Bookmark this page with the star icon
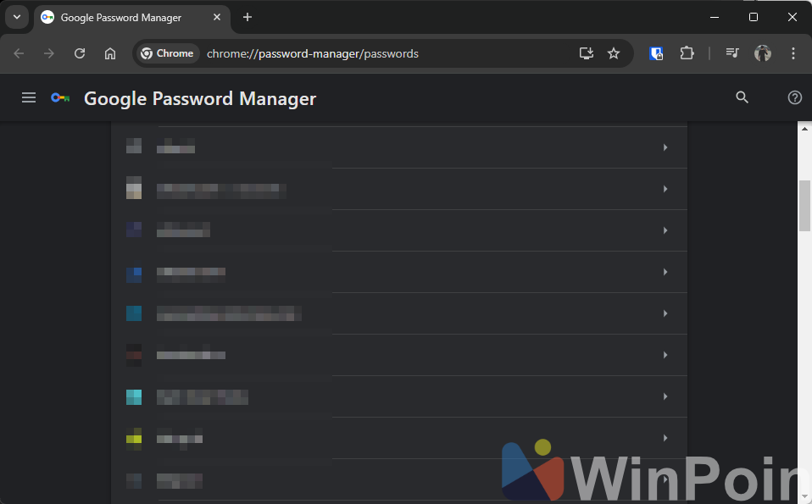Viewport: 812px width, 504px height. [x=614, y=53]
